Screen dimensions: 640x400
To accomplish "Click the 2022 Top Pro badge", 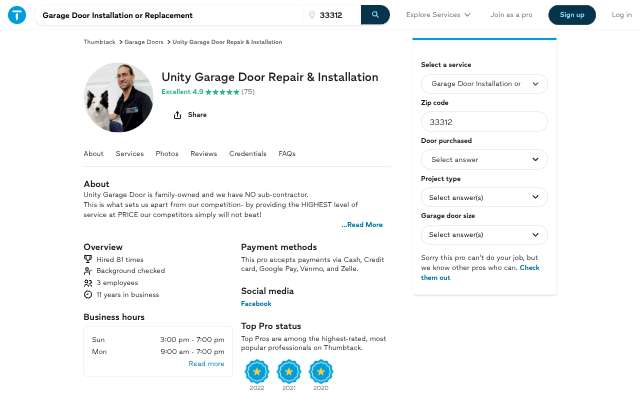I will 257,371.
